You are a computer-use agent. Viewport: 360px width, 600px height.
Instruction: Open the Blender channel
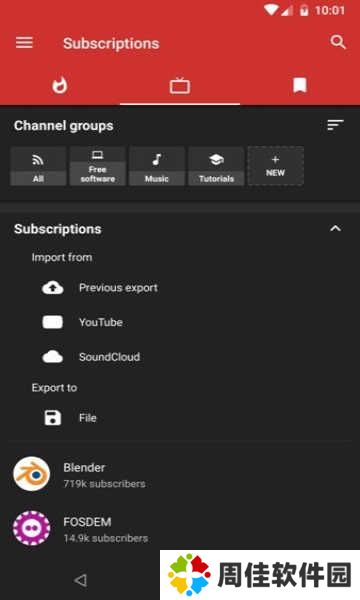pos(180,474)
